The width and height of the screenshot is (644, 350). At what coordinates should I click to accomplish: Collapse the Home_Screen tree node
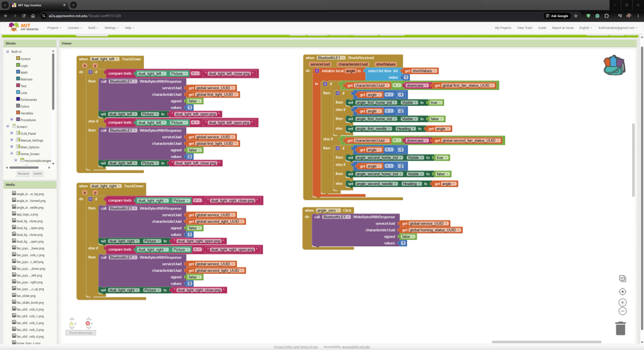click(12, 154)
